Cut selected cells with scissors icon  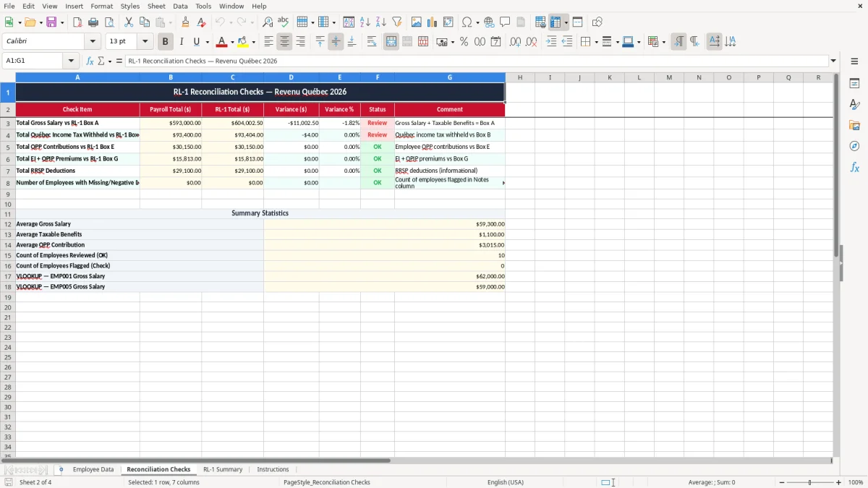click(x=129, y=22)
